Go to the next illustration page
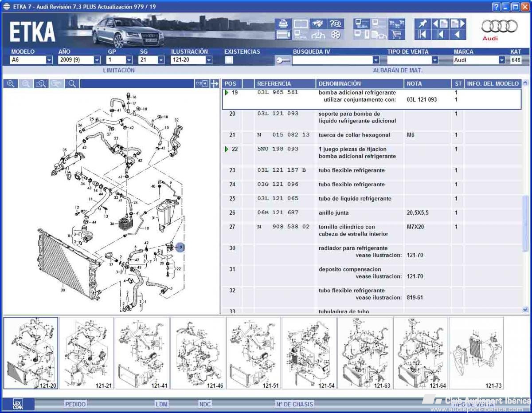Screen dimensions: 532x413 coord(458,24)
